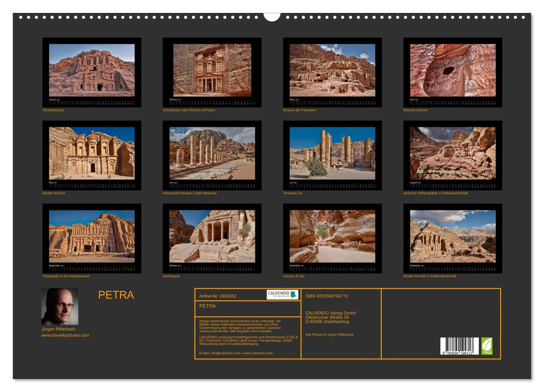Viewport: 544px width, 392px height.
Task: Select the Kloster Ad-Deir in Felsenlandschaft photo
Action: [x=453, y=239]
